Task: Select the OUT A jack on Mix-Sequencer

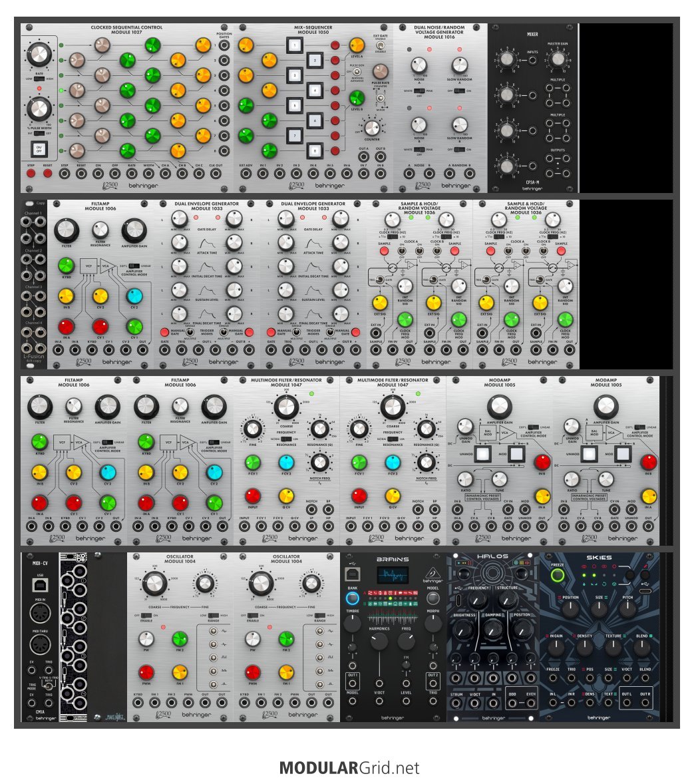Action: click(x=363, y=156)
